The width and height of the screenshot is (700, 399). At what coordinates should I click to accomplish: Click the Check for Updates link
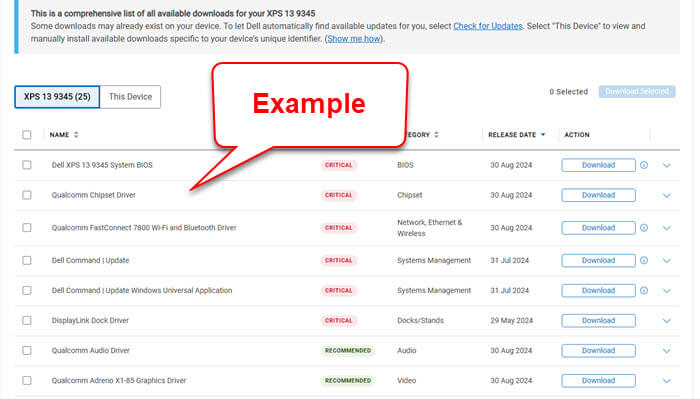click(x=488, y=26)
